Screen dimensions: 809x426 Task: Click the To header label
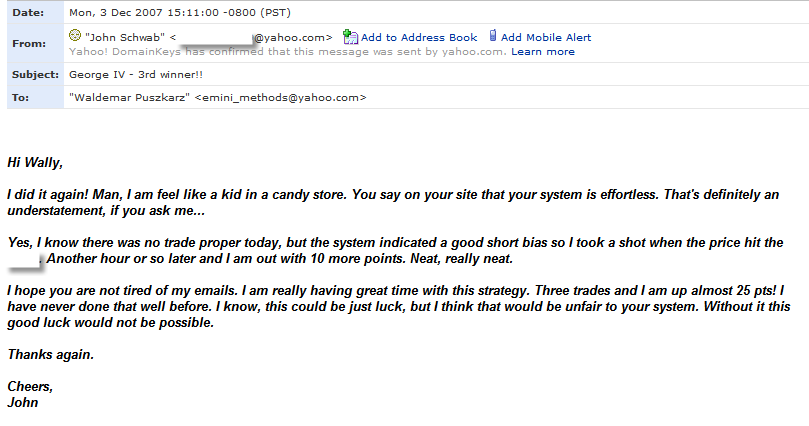pyautogui.click(x=20, y=97)
